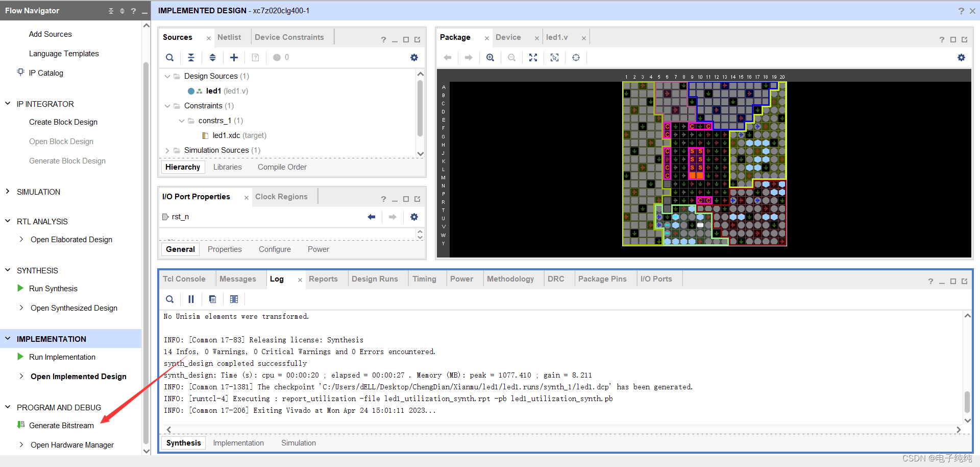Expand Open Synthesized Design
The height and width of the screenshot is (467, 980).
click(x=21, y=308)
